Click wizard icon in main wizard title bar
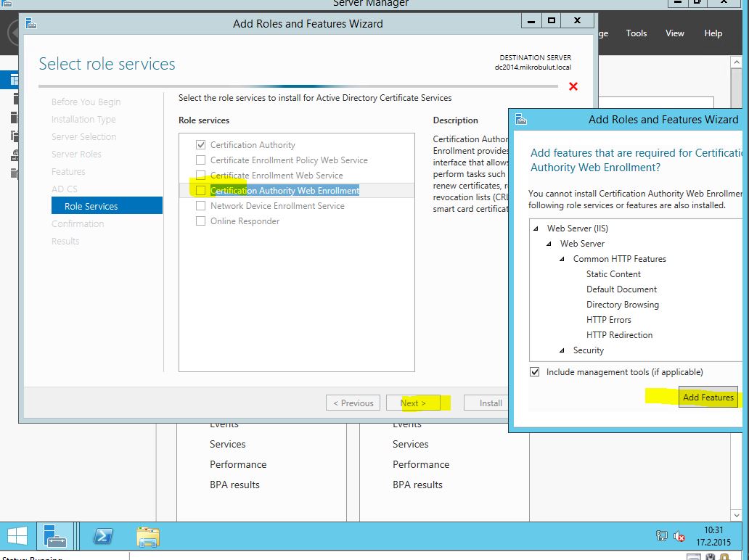 point(31,23)
